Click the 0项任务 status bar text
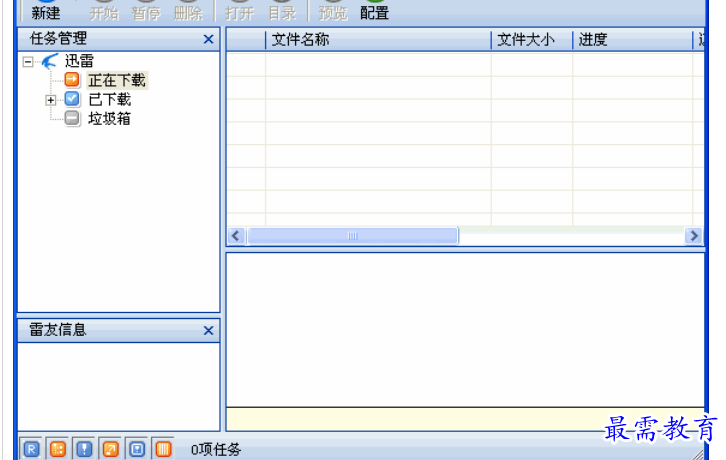 tap(216, 449)
